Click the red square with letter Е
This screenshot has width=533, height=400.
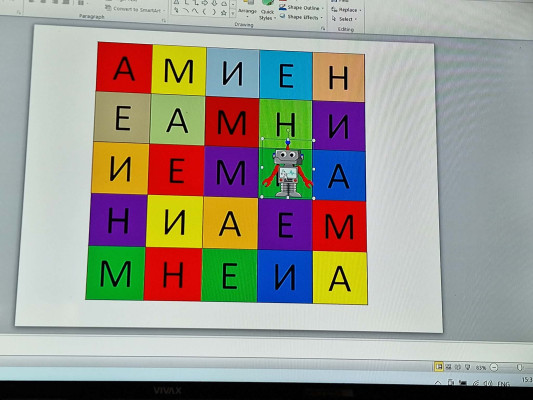[176, 171]
